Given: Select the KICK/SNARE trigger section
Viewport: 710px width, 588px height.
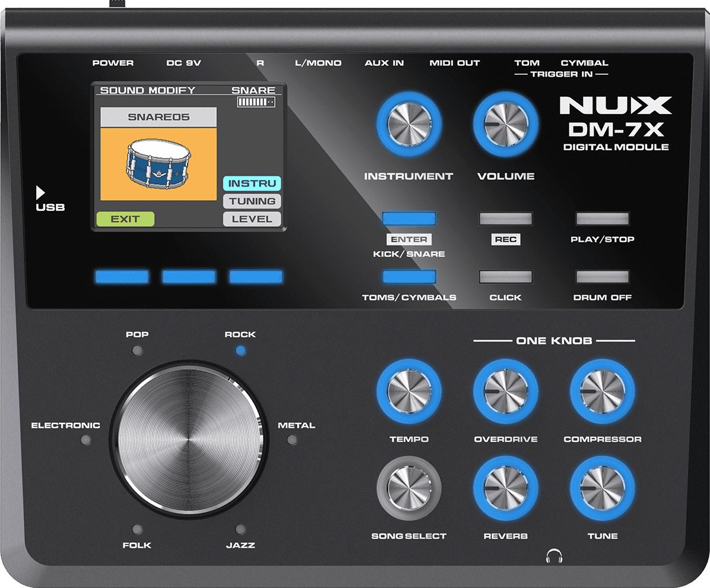Looking at the screenshot, I should [x=409, y=218].
